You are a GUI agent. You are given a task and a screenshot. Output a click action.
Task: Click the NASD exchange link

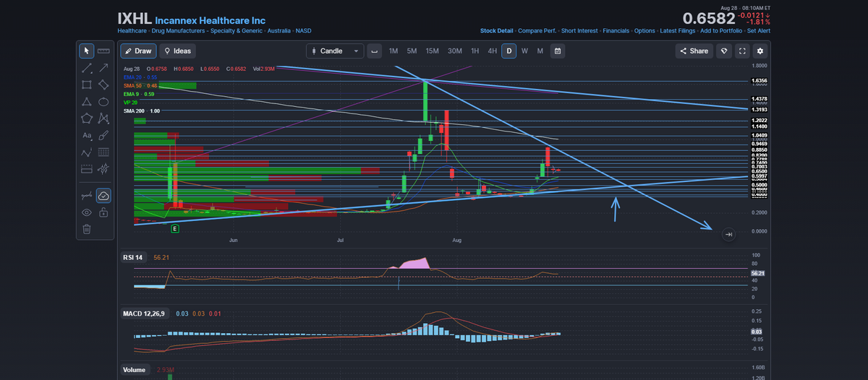click(303, 31)
